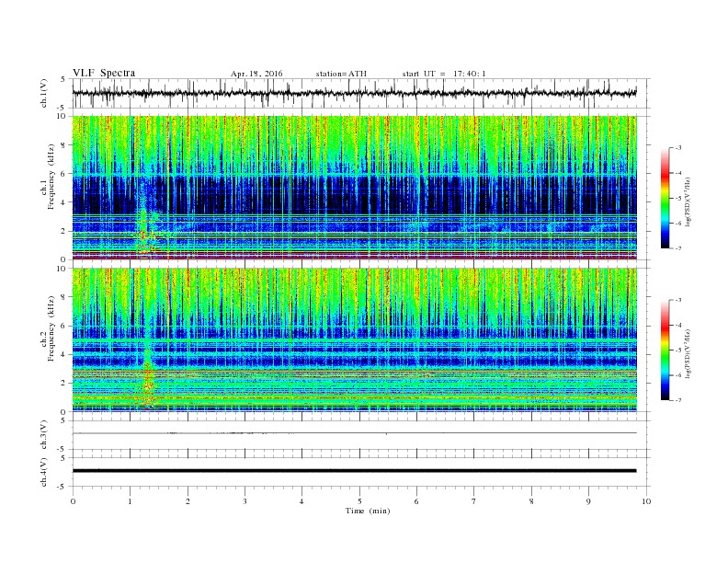The image size is (728, 563).
Task: Click the "-5" tick on ch.1 colorbar
Action: [678, 199]
